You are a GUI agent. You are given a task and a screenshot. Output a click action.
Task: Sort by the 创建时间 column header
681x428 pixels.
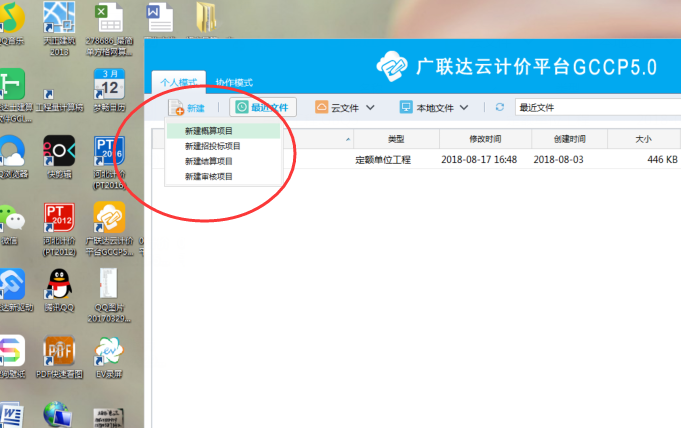coord(569,139)
